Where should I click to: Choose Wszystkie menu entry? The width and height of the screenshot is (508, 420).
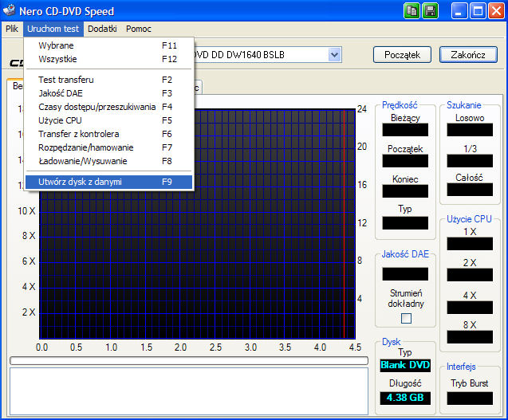point(108,59)
